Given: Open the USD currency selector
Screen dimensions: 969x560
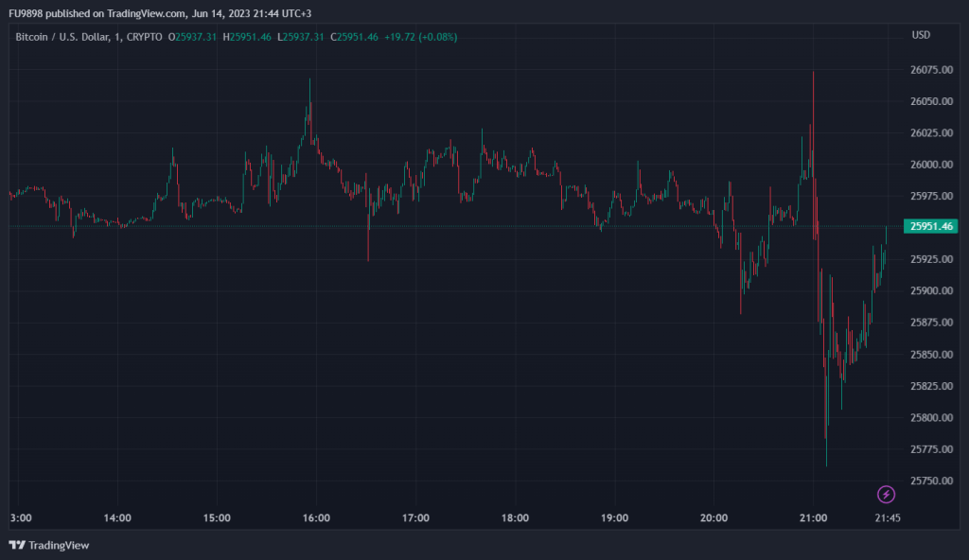Looking at the screenshot, I should point(921,35).
